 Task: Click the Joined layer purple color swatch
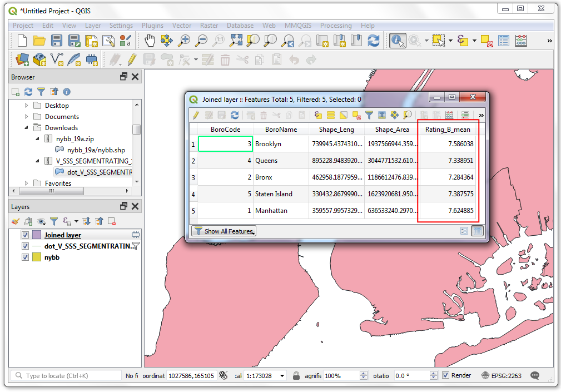tap(37, 235)
